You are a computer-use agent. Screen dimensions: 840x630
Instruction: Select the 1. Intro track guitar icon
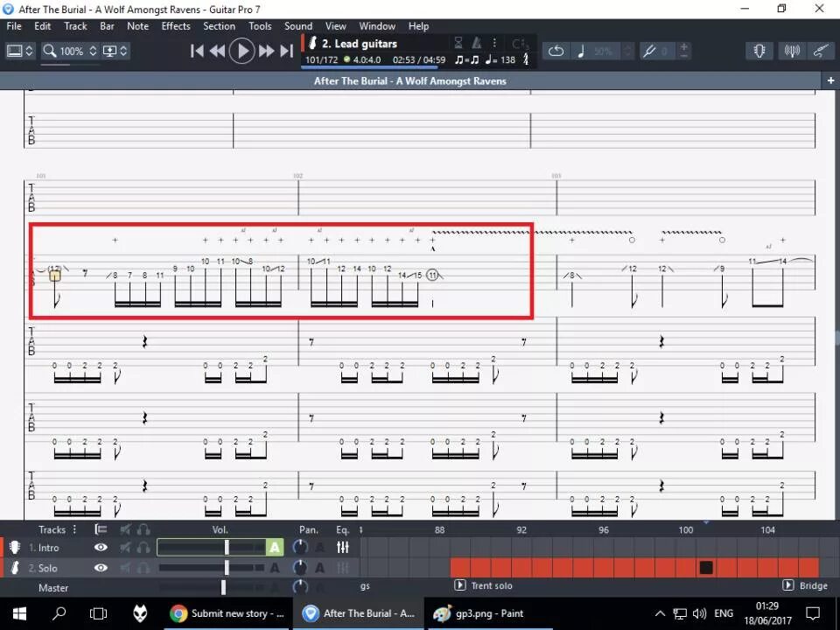coord(15,548)
